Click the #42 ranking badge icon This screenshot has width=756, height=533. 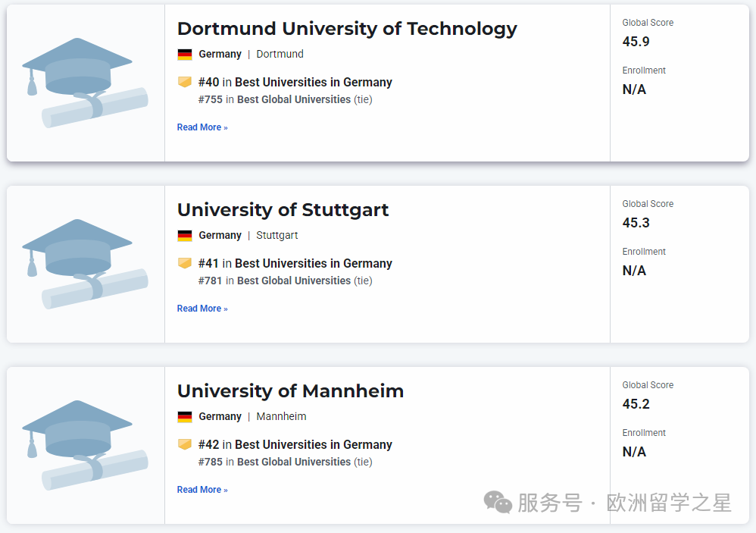click(185, 444)
